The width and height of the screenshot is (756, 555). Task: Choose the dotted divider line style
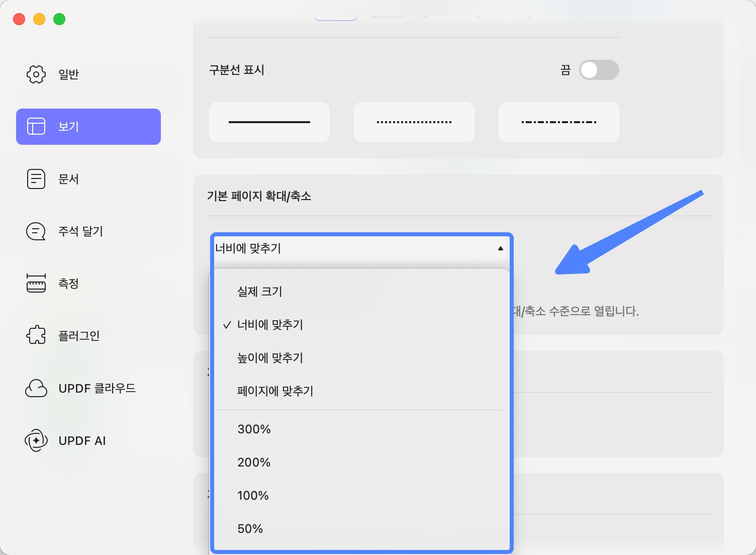pyautogui.click(x=414, y=122)
